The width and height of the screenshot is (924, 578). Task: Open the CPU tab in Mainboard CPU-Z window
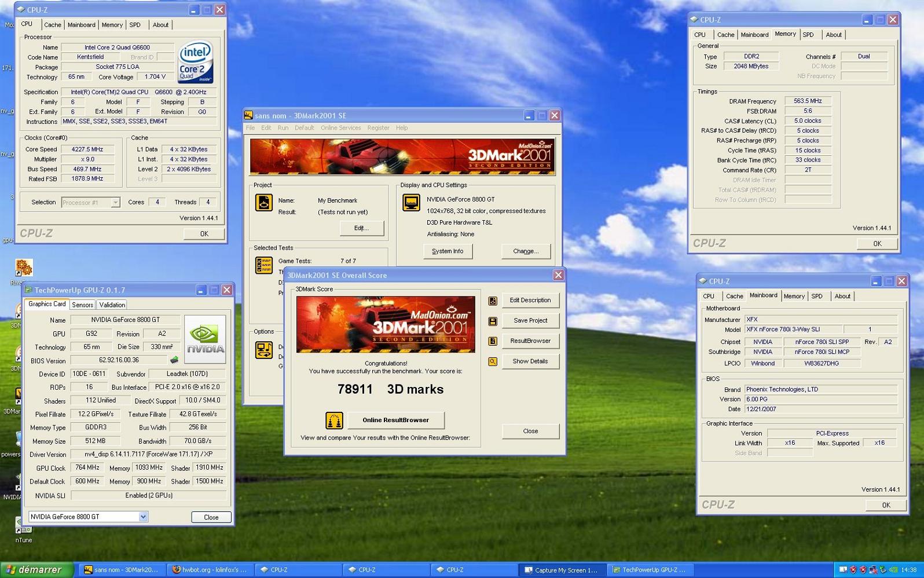709,296
